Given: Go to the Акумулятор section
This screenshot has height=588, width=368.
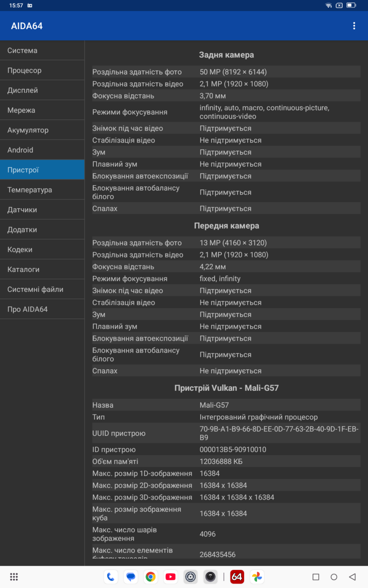Looking at the screenshot, I should [42, 130].
